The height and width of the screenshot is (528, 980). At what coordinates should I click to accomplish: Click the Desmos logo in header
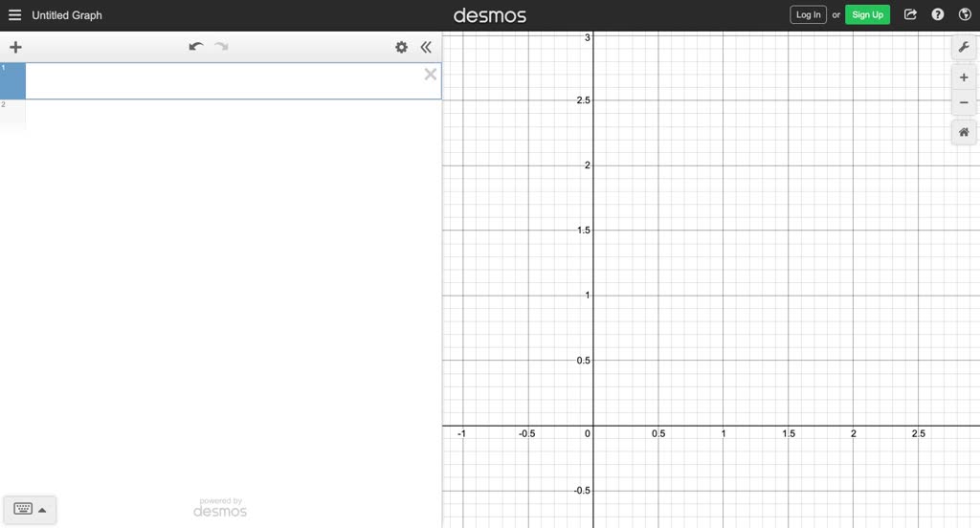point(490,15)
